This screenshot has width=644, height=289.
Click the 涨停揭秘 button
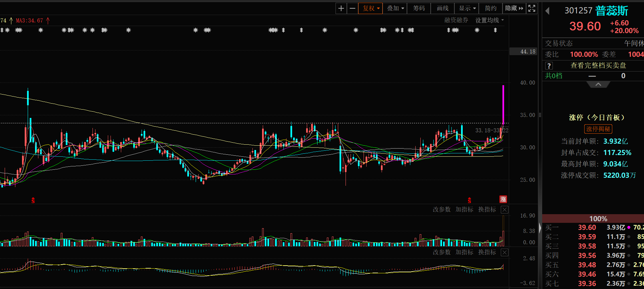[598, 129]
